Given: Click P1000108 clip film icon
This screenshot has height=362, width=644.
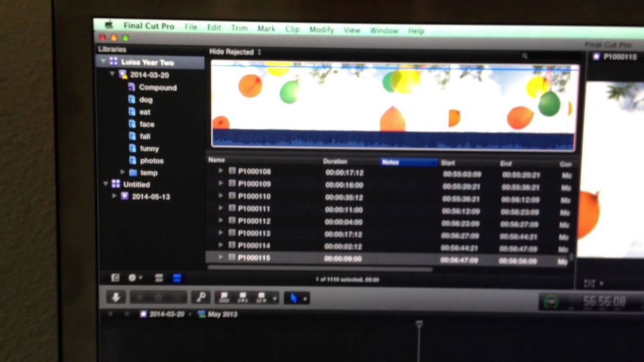Looking at the screenshot, I should [x=232, y=171].
